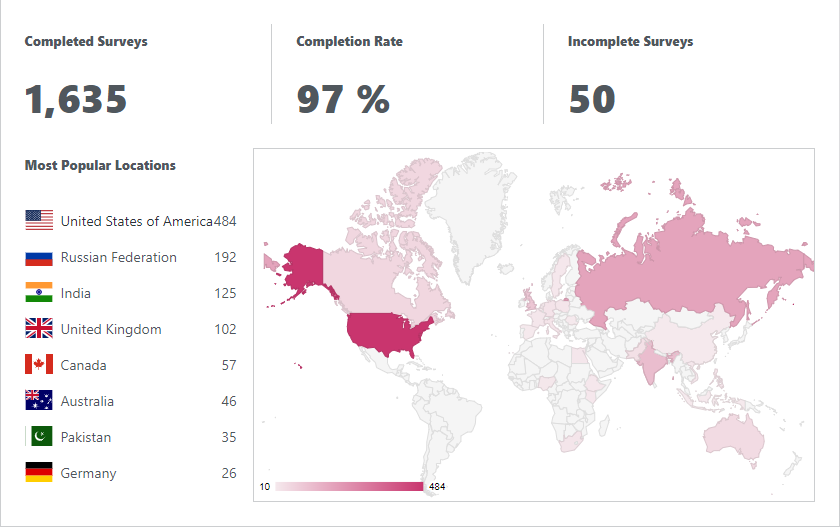Select the 'Canada' location label

(x=84, y=365)
